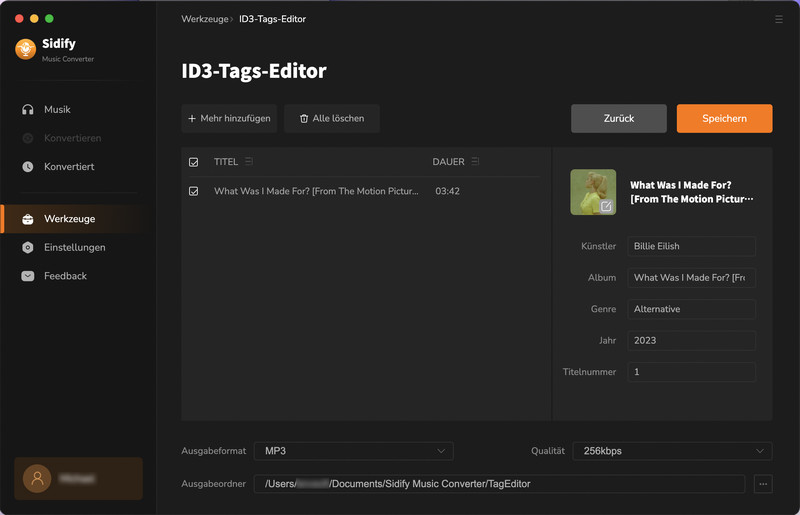Image resolution: width=800 pixels, height=515 pixels.
Task: Click the Titelnummer input field
Action: click(691, 372)
